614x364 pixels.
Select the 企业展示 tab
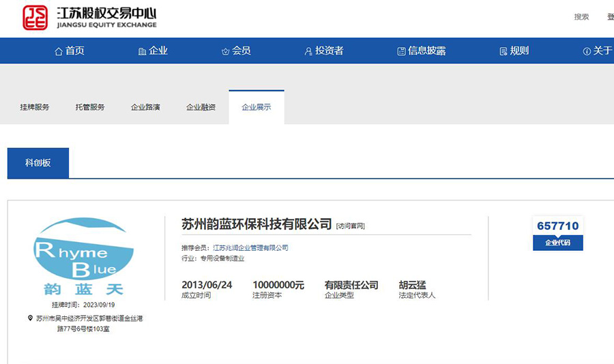[257, 107]
